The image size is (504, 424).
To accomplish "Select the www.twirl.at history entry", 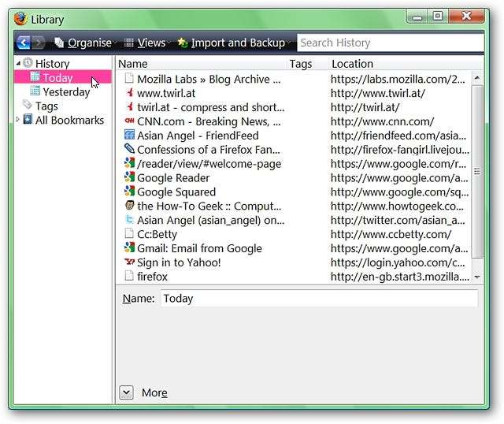I will click(166, 93).
